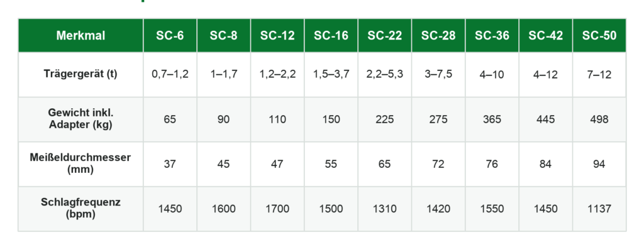
Task: Select impact frequency 1700 under SC-12
Action: [277, 209]
